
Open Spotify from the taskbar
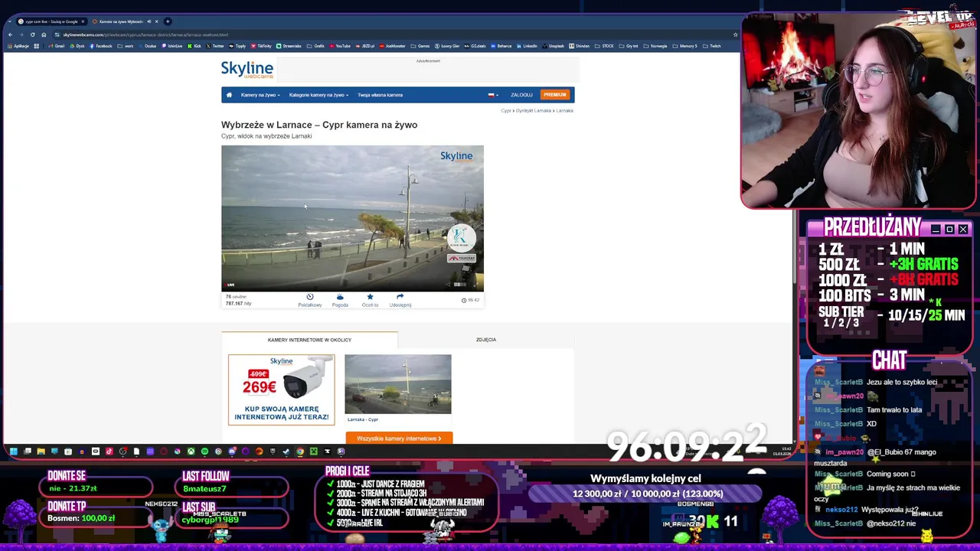click(204, 452)
